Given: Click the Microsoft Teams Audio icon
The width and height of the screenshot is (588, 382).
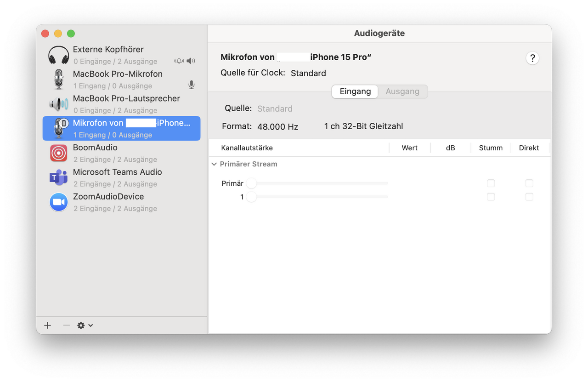Looking at the screenshot, I should 59,177.
